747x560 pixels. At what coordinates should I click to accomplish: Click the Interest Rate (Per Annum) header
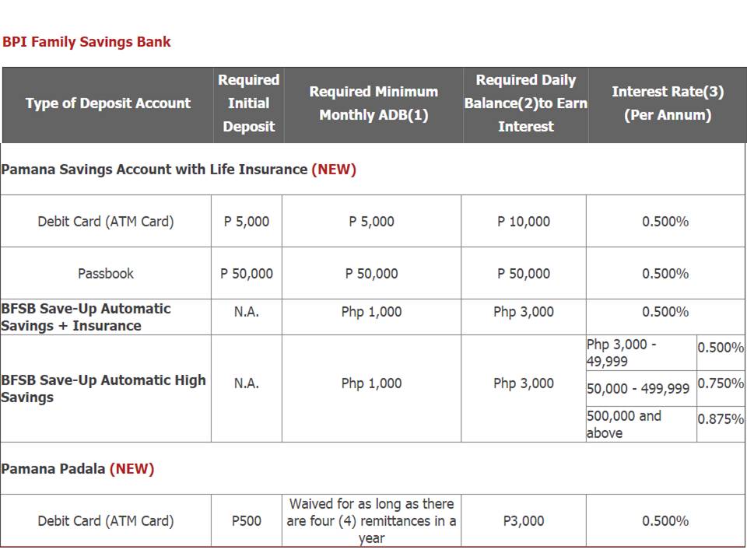668,103
